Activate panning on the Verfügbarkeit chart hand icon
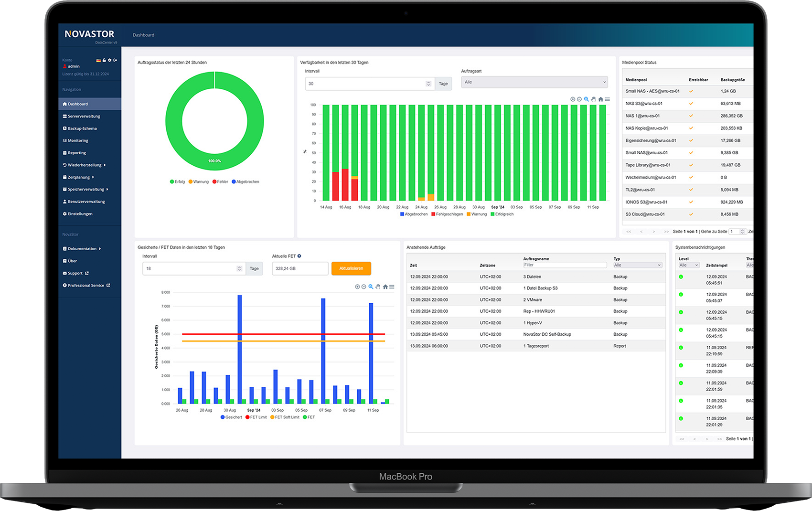 [593, 99]
